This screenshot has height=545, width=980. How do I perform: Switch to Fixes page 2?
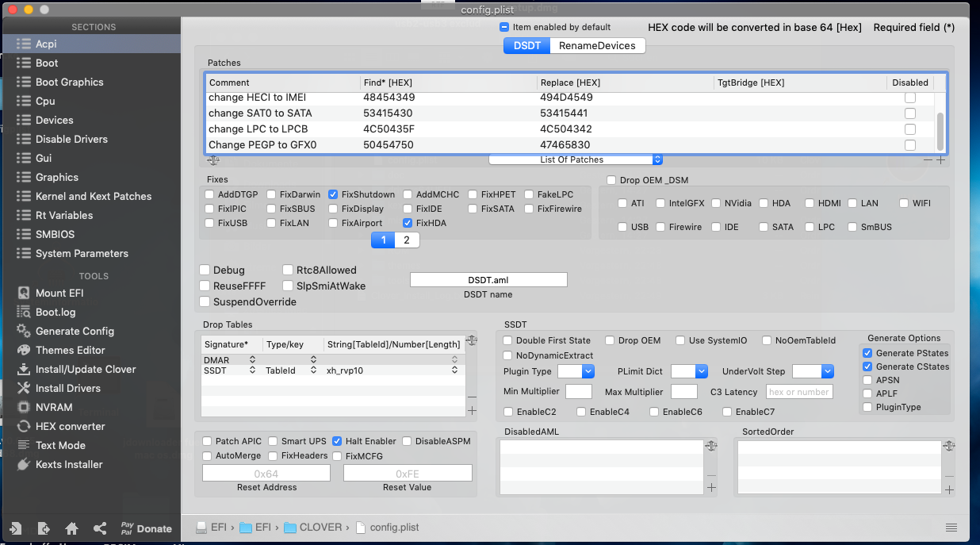[407, 240]
